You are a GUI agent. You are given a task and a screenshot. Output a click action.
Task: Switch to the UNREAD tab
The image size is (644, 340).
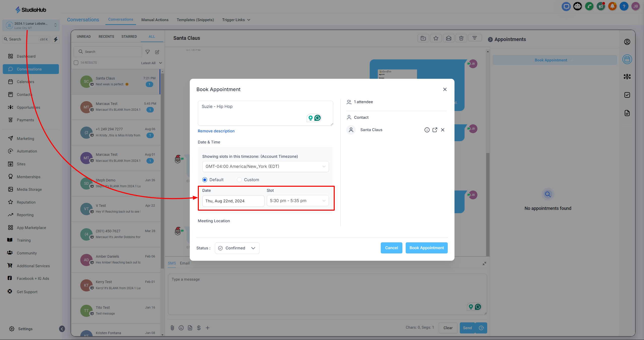84,36
